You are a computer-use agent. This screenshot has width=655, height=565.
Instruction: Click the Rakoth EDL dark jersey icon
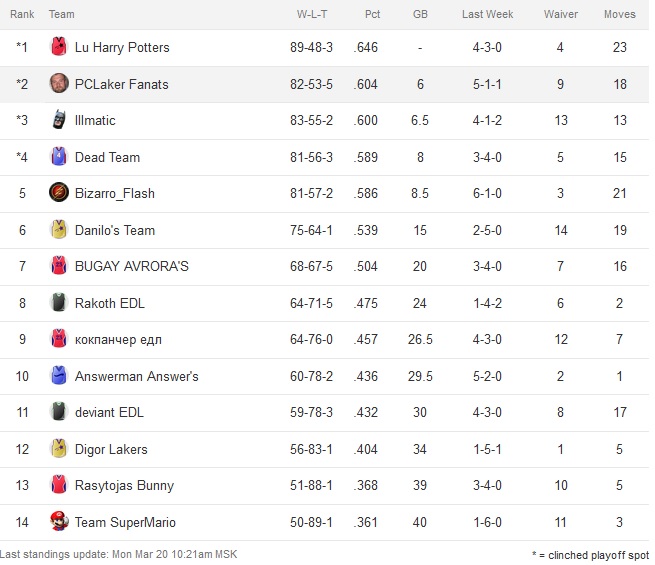(58, 303)
